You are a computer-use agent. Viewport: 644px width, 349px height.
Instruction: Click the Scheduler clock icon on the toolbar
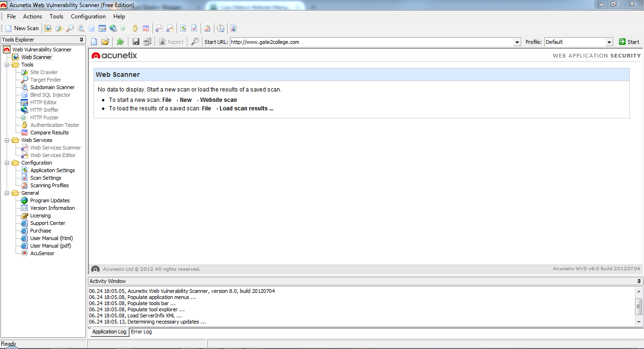[220, 28]
